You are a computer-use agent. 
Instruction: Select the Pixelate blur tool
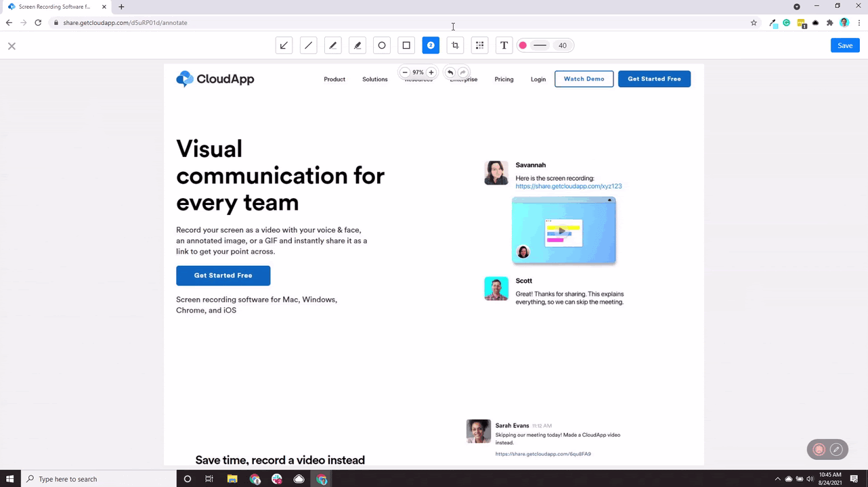(479, 45)
